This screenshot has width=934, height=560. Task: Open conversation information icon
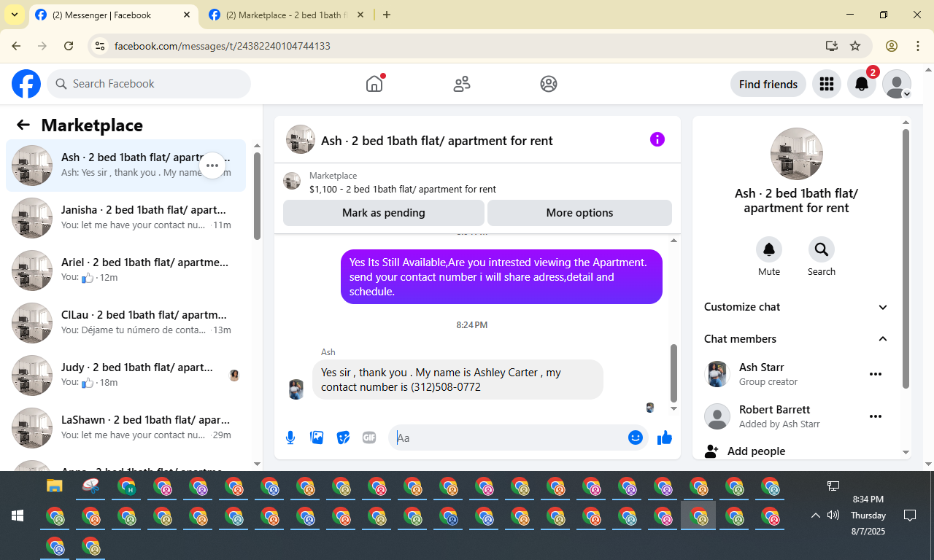(x=657, y=139)
